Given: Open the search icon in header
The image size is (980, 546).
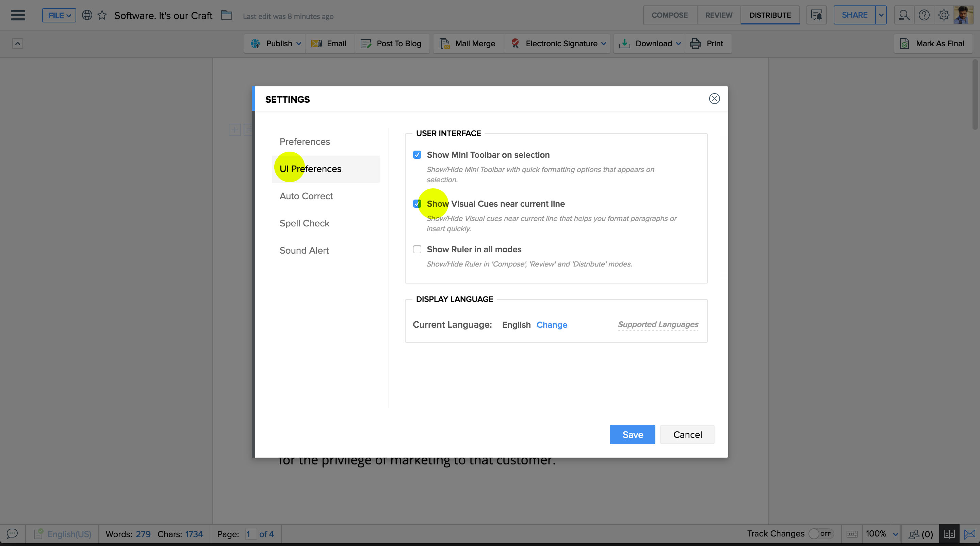Looking at the screenshot, I should [903, 15].
